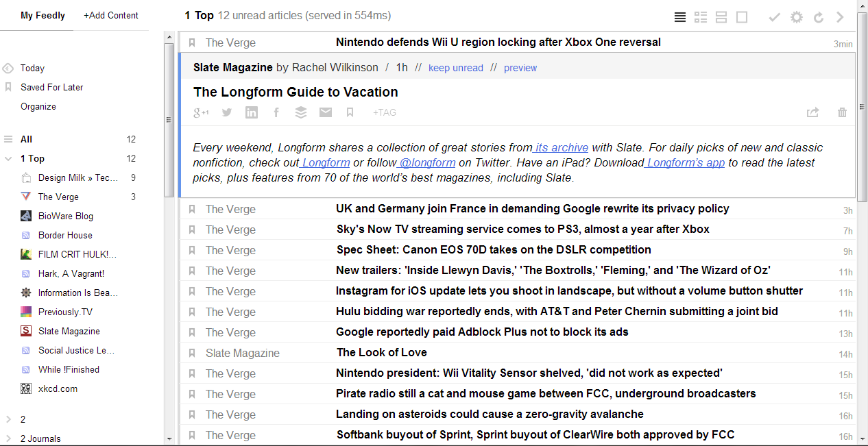Viewport: 868px width, 446px height.
Task: Add article to Buffer queue
Action: pos(300,112)
